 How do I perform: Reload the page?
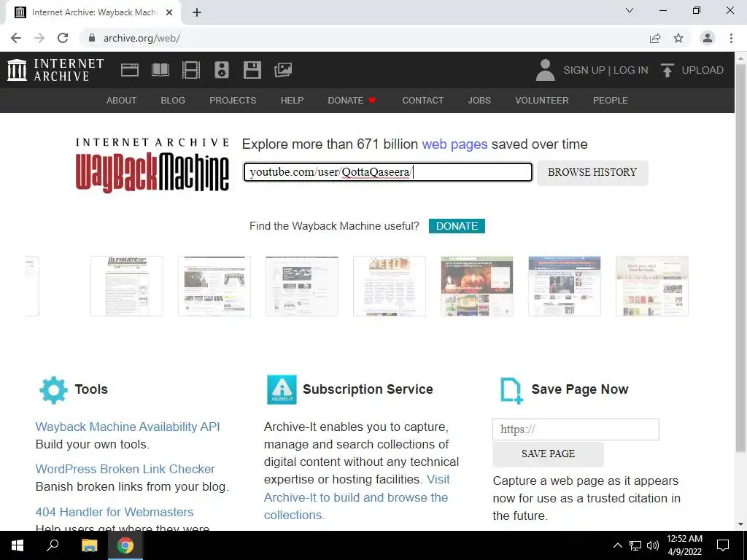pos(63,38)
